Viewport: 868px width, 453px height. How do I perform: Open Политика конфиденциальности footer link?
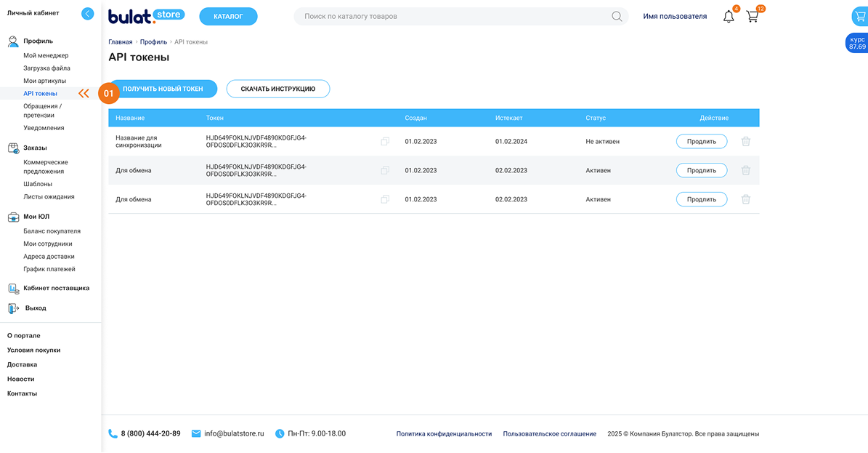pos(444,434)
